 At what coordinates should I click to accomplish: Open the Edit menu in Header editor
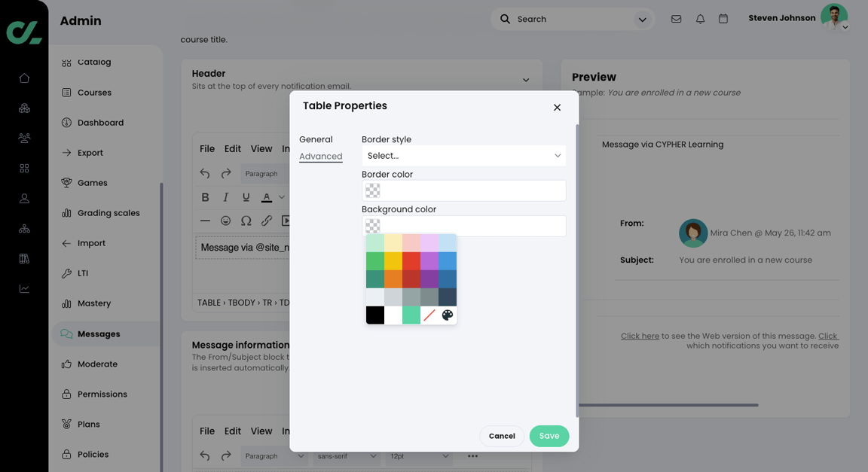[233, 149]
